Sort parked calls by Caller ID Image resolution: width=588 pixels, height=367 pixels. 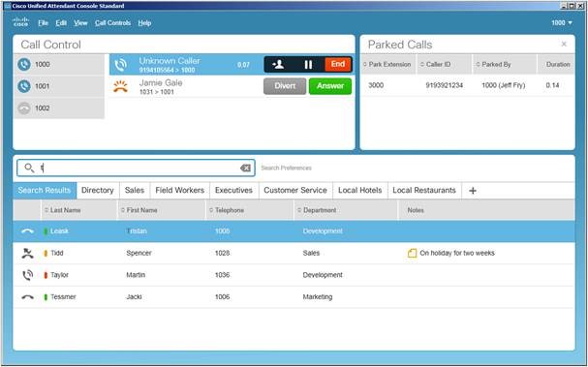(x=445, y=64)
